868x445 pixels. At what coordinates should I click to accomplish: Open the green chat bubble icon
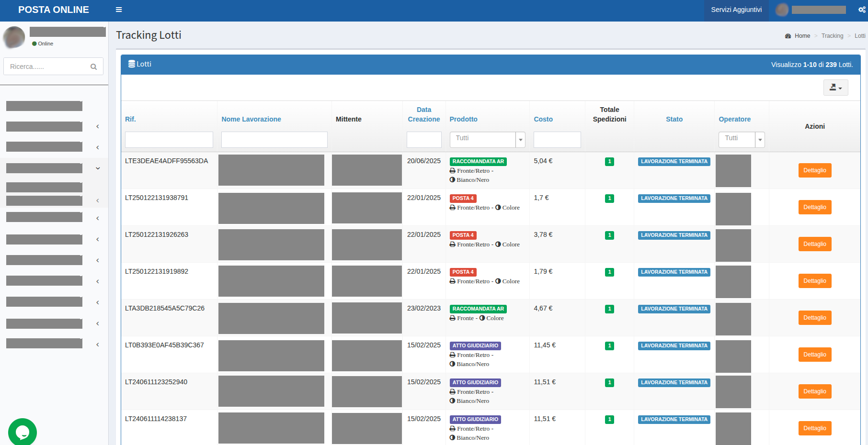(x=23, y=432)
